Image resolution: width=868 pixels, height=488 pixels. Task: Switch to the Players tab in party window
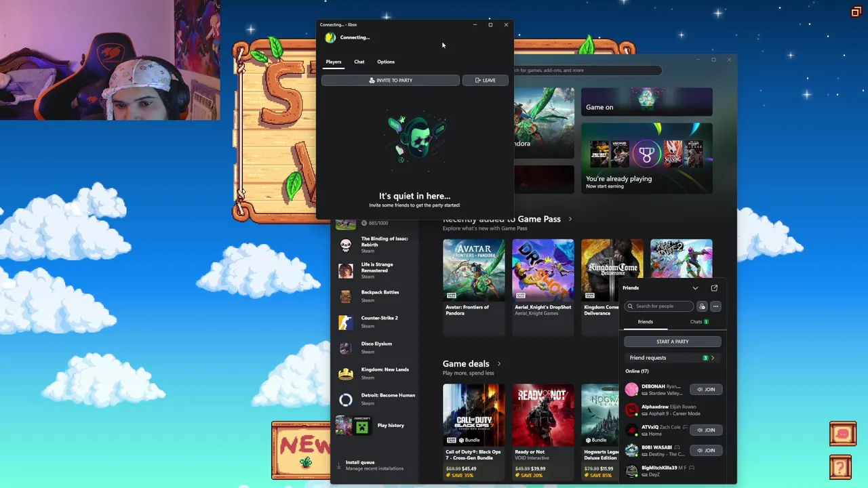[334, 62]
